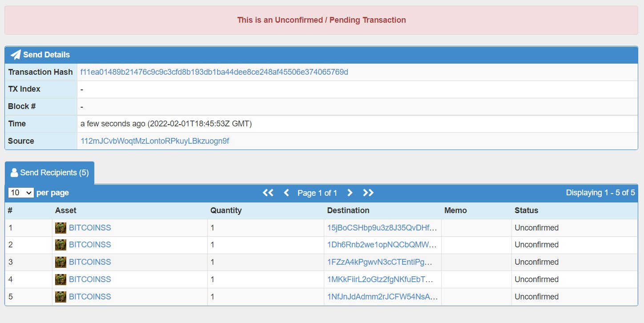Jump to last page double-right arrow
Viewport: 644px width, 323px height.
point(368,193)
